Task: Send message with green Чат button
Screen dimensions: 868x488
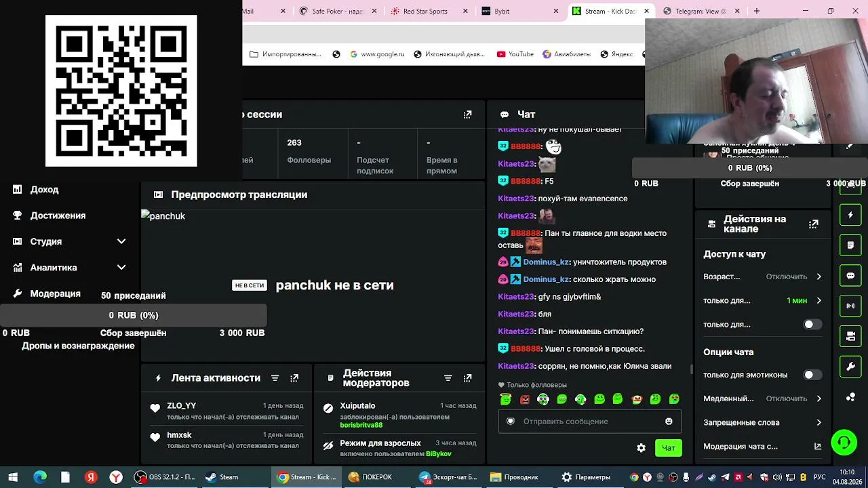Action: point(669,448)
